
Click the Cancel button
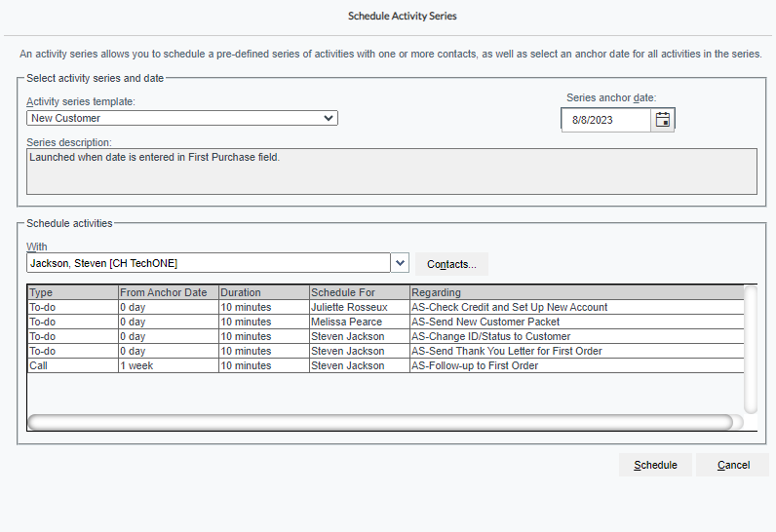733,465
